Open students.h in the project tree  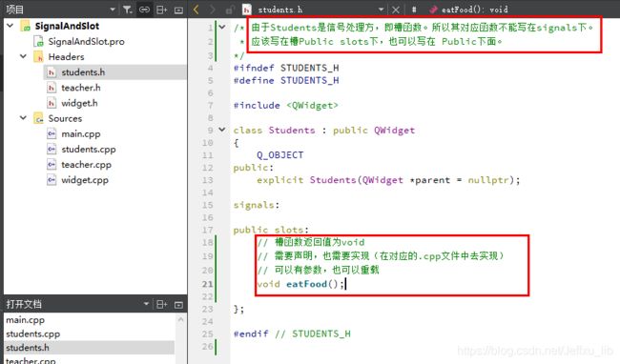(x=83, y=72)
